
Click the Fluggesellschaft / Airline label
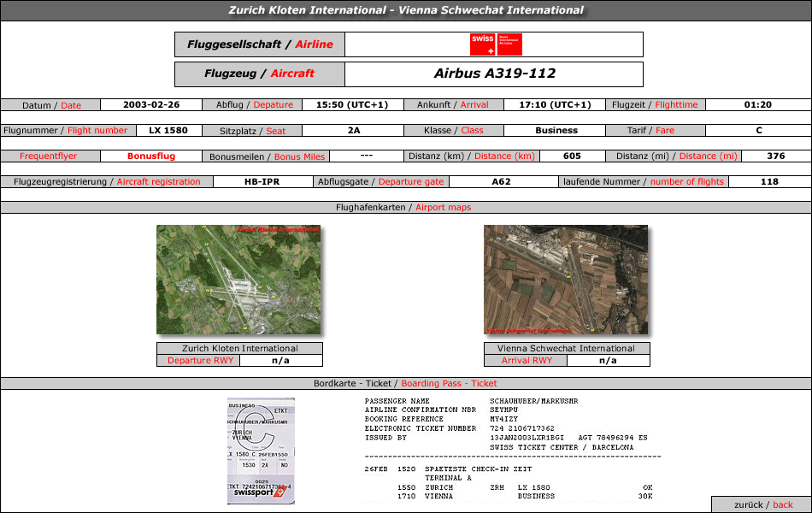click(x=260, y=44)
